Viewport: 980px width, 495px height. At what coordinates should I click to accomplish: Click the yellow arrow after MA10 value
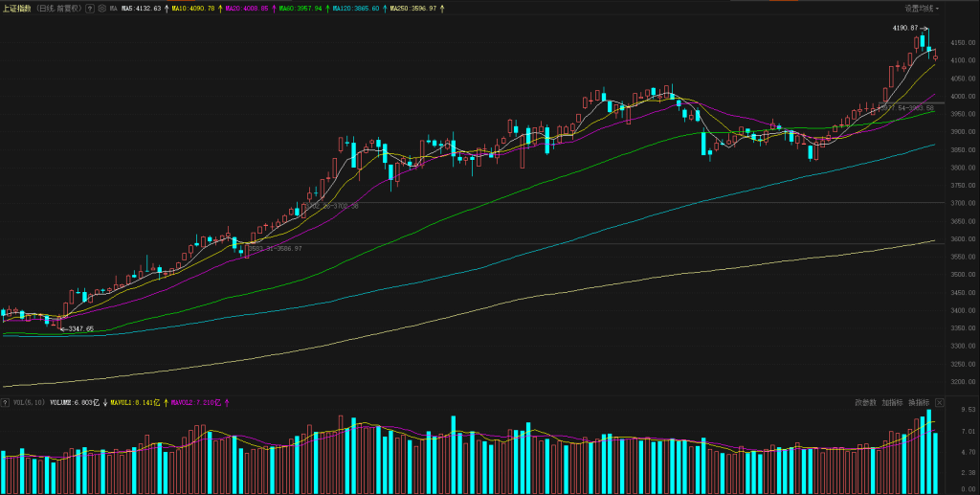click(x=220, y=8)
